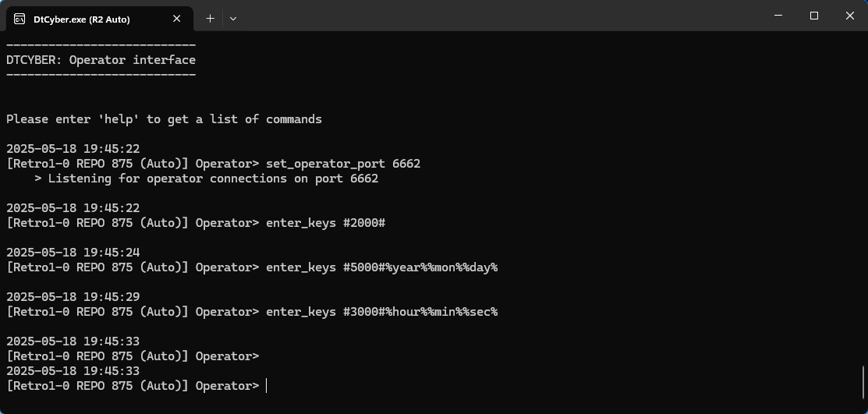Click the enter_keys #3000# hour/min/sec command
868x414 pixels.
tap(381, 312)
